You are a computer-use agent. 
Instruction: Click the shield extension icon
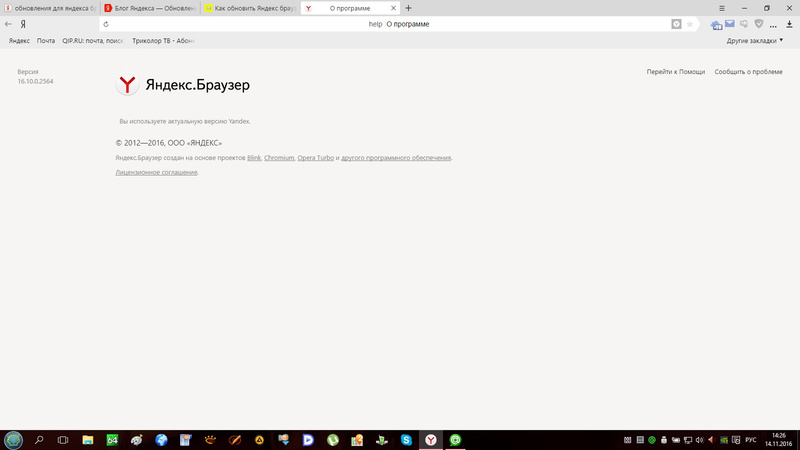point(759,24)
